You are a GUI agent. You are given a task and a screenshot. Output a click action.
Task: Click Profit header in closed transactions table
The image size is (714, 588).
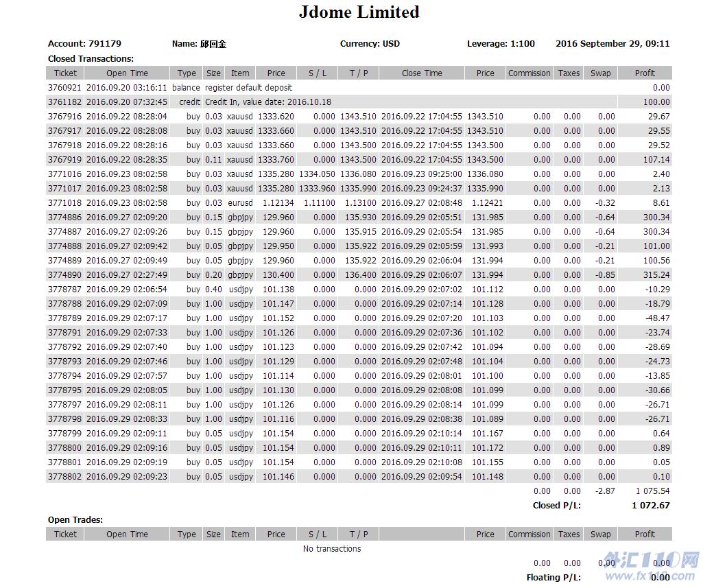(645, 73)
